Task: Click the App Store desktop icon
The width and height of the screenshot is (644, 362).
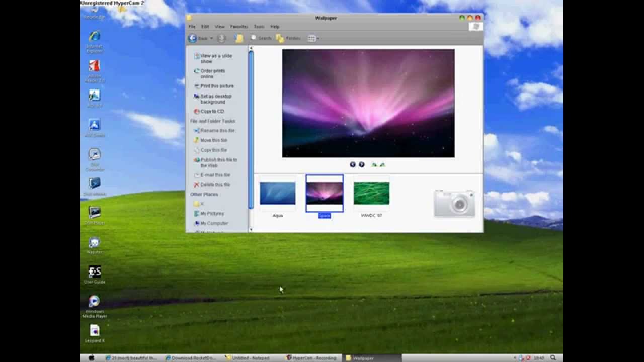Action: 94,128
